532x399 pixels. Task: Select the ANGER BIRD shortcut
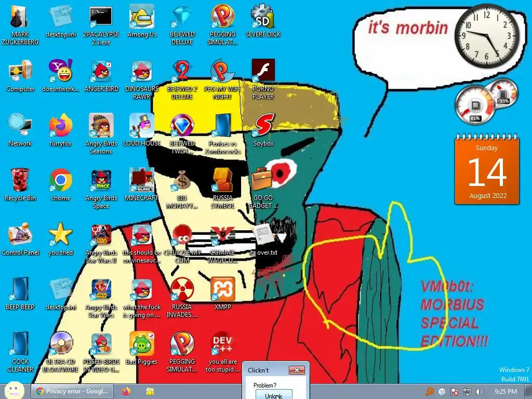[101, 76]
